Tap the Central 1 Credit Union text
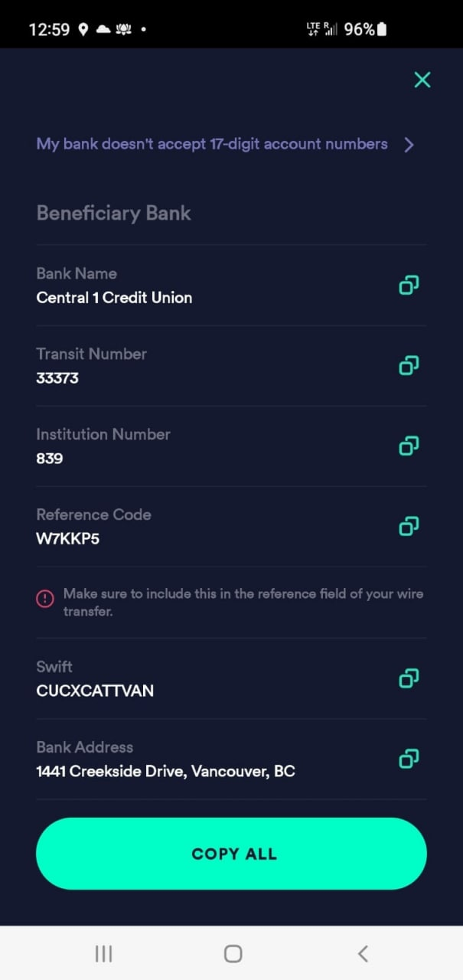Screen dimensions: 463x980 point(114,298)
